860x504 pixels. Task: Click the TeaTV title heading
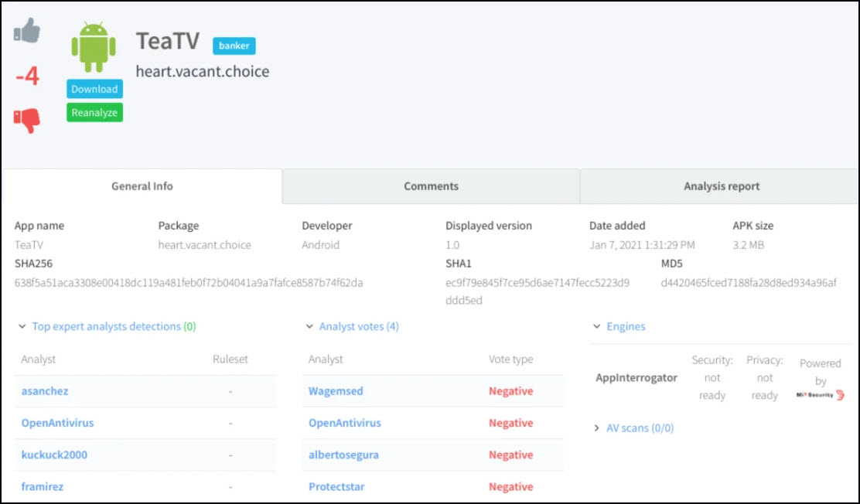[x=168, y=41]
